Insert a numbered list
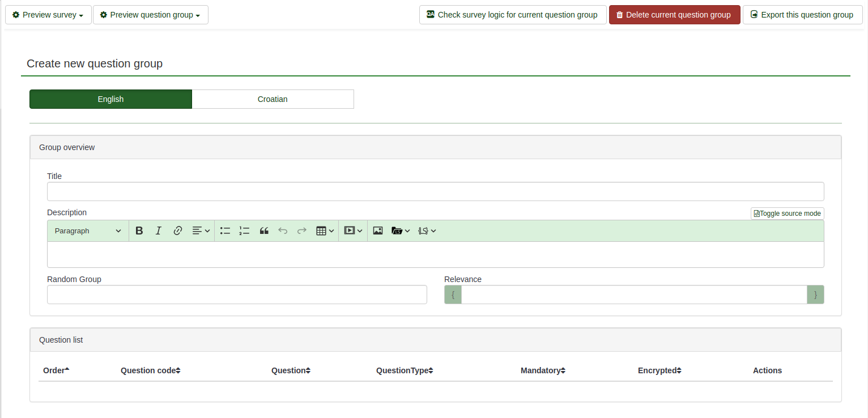The width and height of the screenshot is (868, 418). click(x=244, y=231)
